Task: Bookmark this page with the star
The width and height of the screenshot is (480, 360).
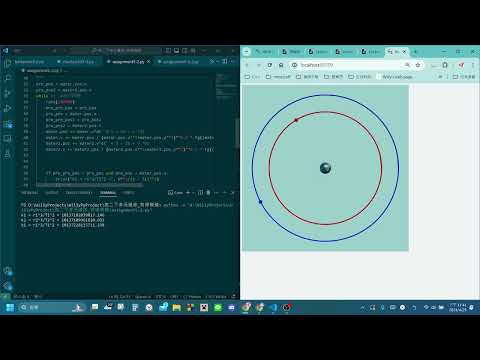Action: point(418,65)
